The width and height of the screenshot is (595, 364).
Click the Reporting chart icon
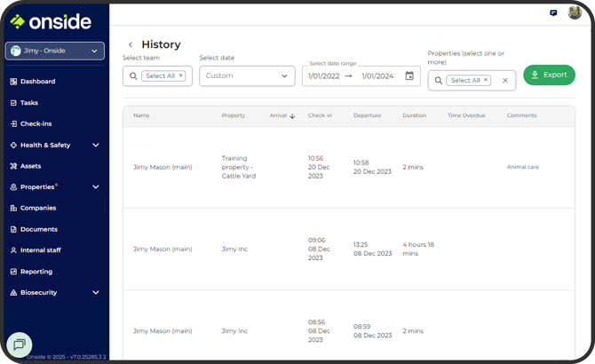point(13,272)
